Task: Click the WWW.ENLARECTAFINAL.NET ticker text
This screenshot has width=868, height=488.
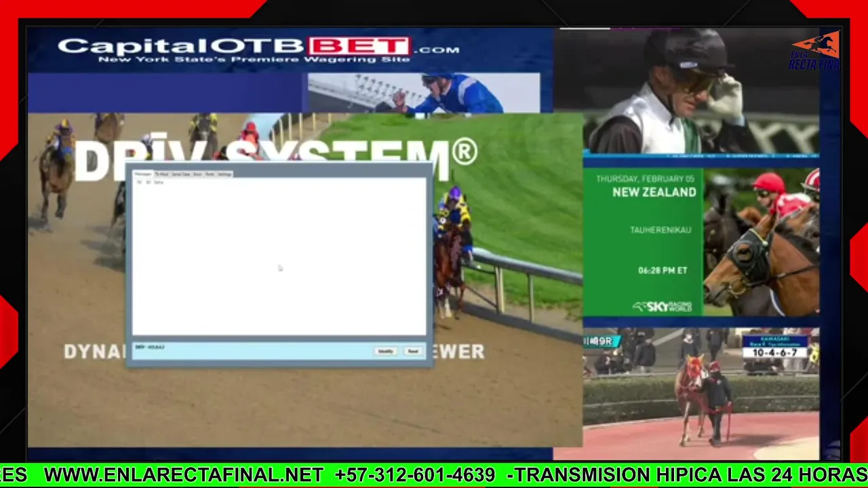Action: 183,475
